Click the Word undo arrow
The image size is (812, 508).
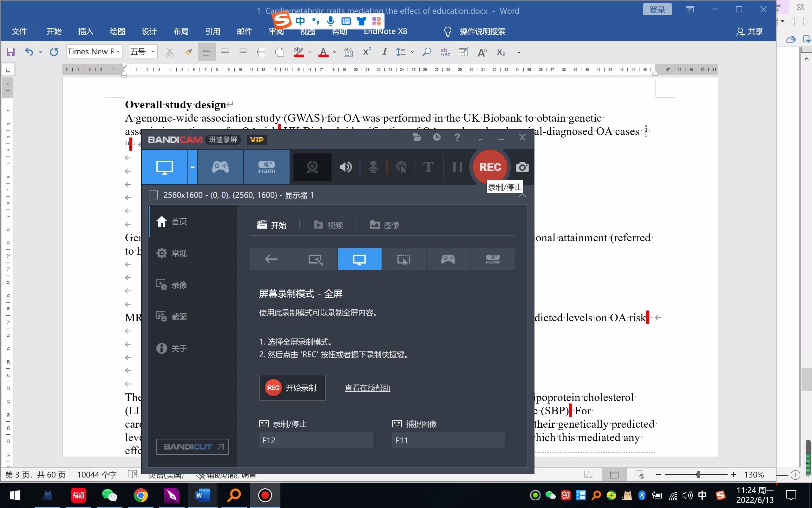tap(29, 52)
